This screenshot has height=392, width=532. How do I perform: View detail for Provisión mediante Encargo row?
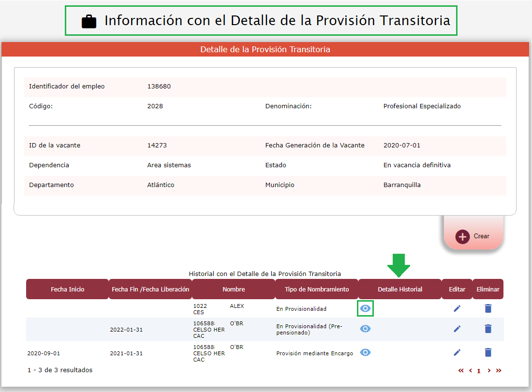366,352
